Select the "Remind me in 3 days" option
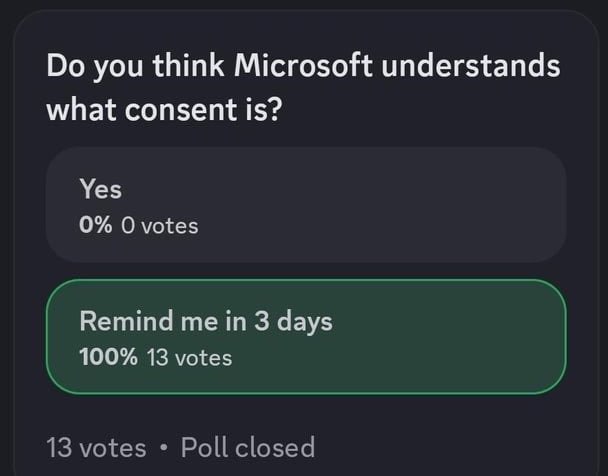The width and height of the screenshot is (608, 476). [x=306, y=337]
